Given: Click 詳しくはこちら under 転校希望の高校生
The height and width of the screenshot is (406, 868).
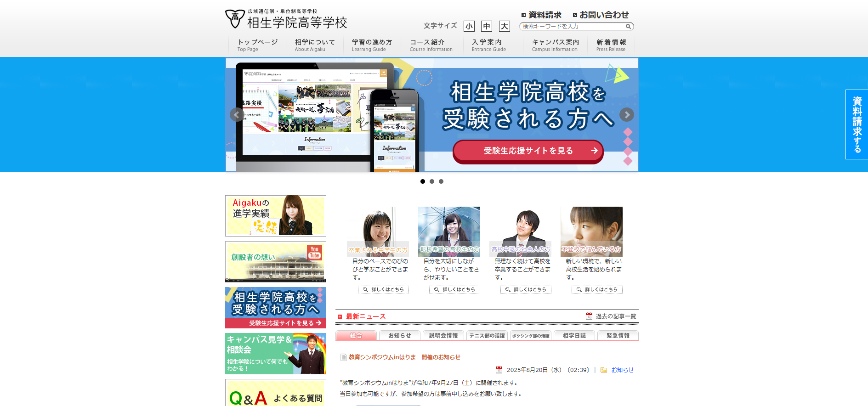Looking at the screenshot, I should tap(454, 289).
